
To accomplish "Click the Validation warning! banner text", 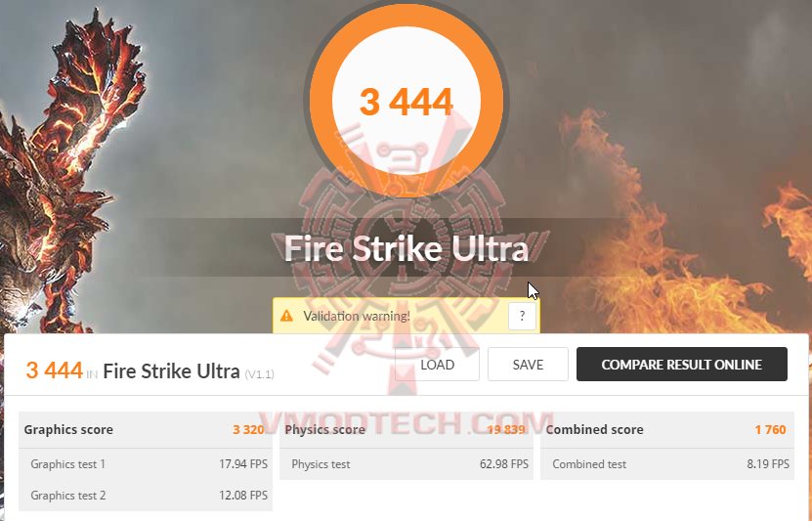I will [x=357, y=316].
